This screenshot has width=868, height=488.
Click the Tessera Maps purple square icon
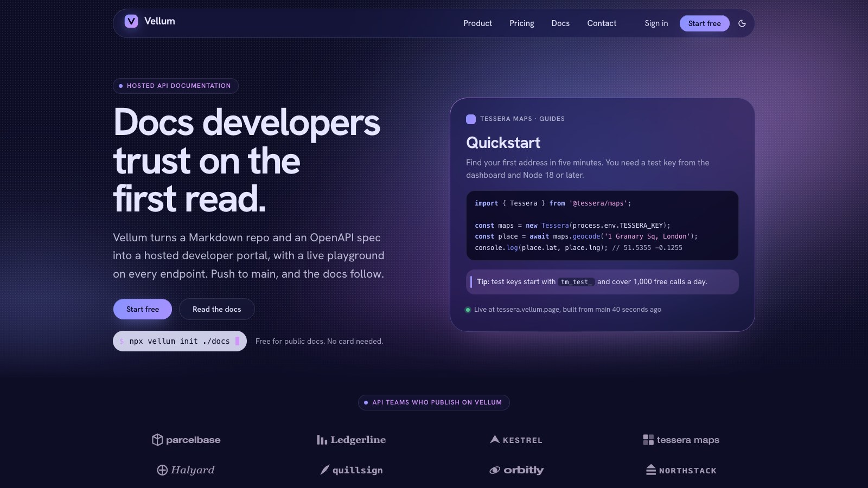[x=471, y=119]
